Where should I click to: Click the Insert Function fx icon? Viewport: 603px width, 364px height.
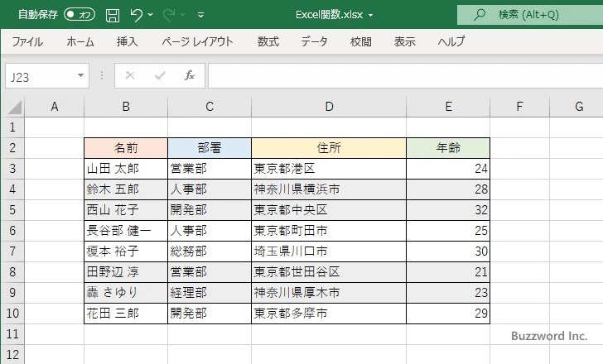tap(190, 75)
